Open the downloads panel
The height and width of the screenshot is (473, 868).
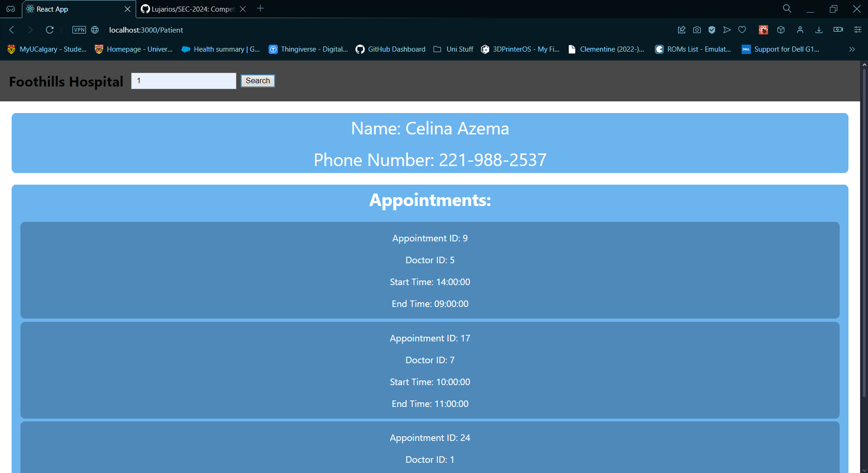click(819, 30)
